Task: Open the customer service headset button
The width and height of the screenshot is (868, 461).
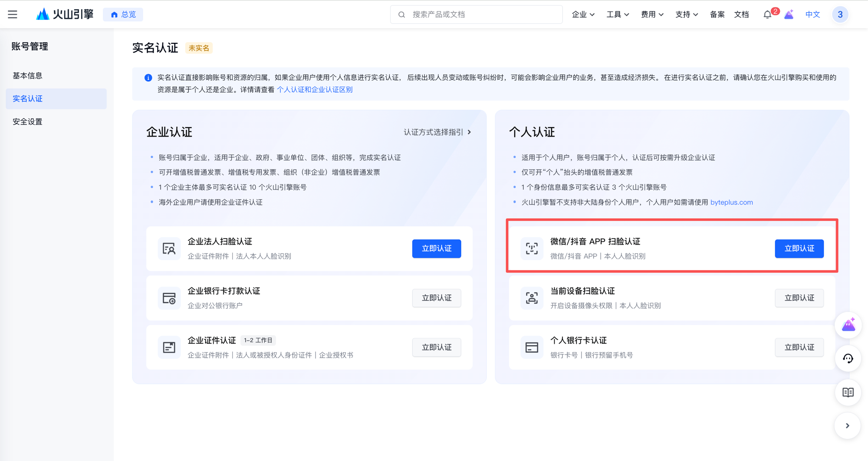Action: coord(848,359)
